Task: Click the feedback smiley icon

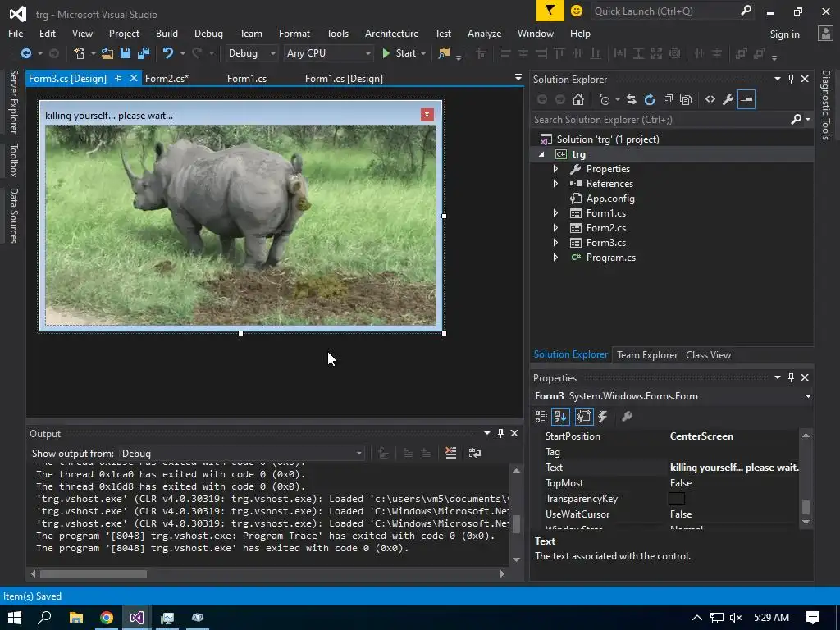Action: (x=577, y=11)
